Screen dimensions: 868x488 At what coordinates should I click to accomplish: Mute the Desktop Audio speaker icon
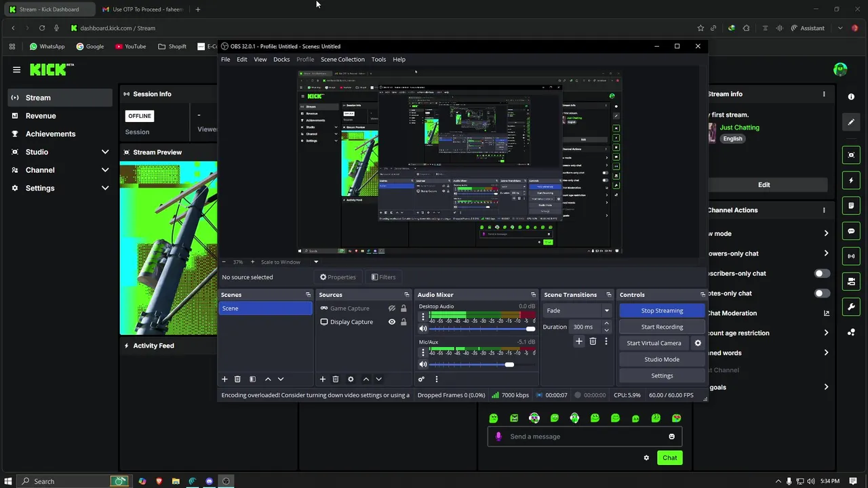pyautogui.click(x=423, y=329)
